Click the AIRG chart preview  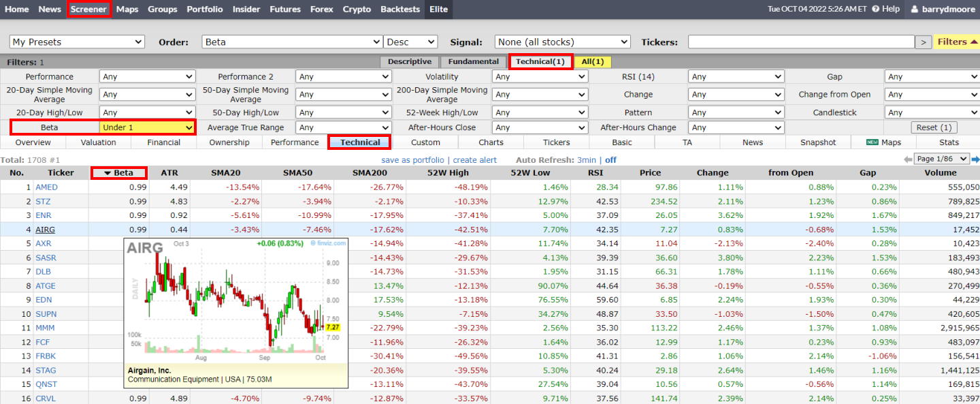(x=235, y=307)
